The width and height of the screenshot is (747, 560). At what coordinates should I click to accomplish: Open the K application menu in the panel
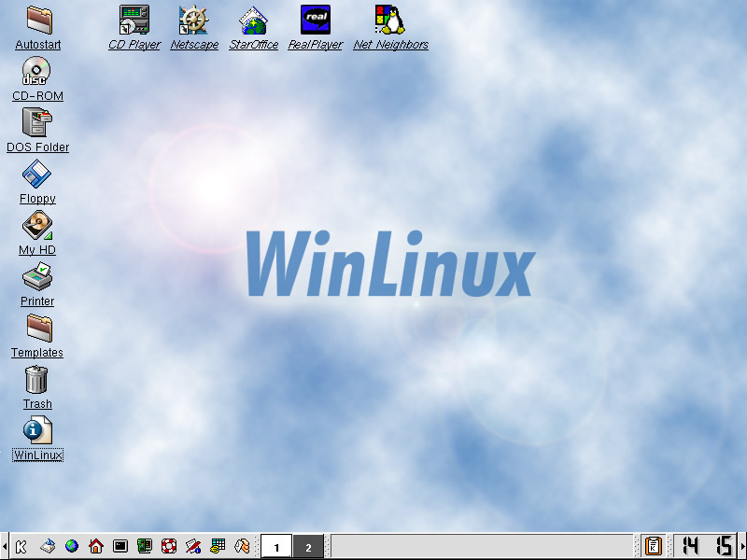21,546
